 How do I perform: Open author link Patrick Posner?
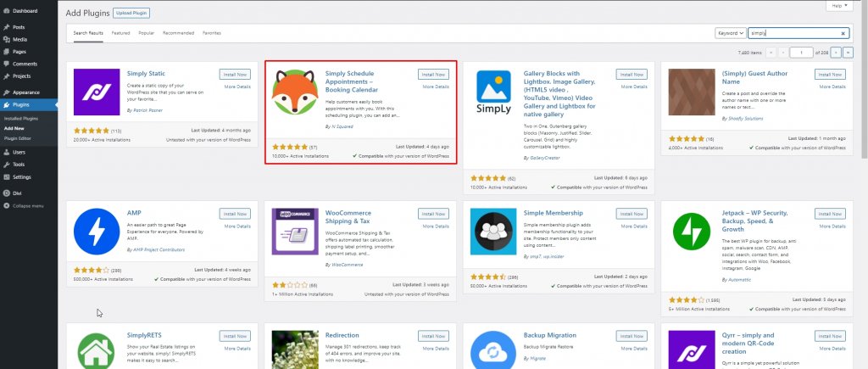point(147,110)
